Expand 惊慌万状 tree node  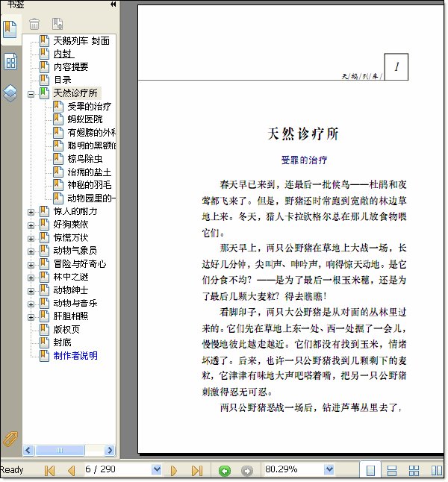click(31, 239)
